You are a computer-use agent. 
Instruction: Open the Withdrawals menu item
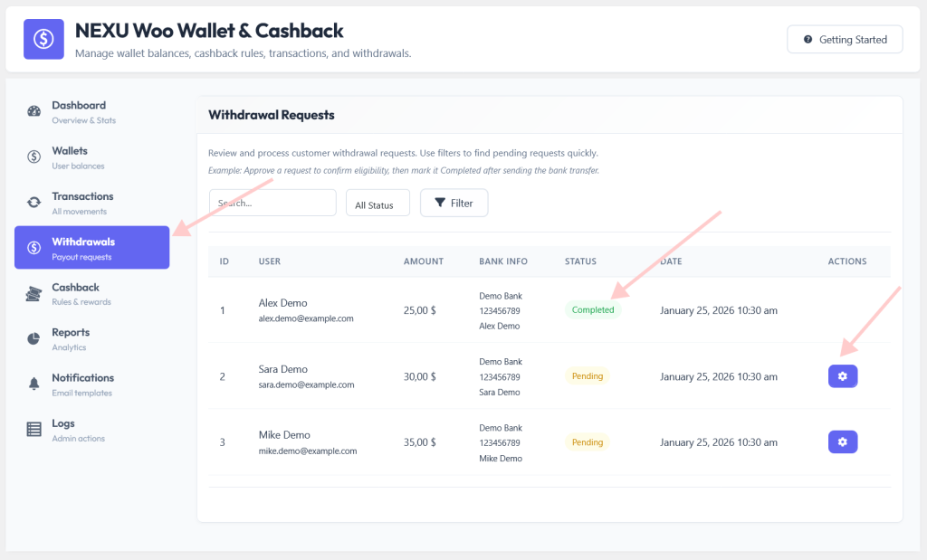pos(92,248)
